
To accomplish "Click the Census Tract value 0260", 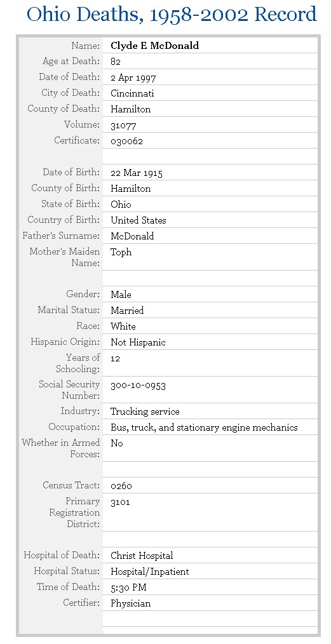I will point(121,486).
